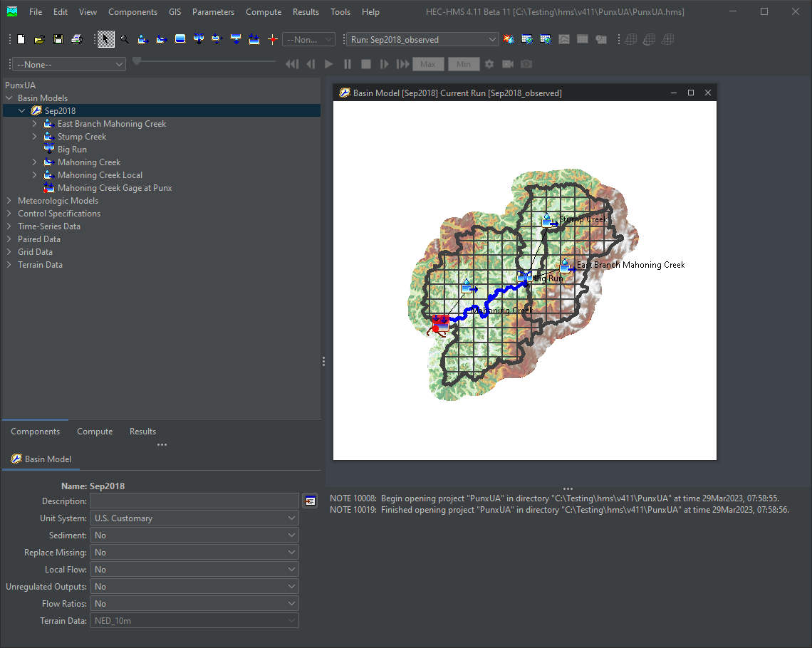The image size is (812, 648).
Task: Click the Compute Current Run icon
Action: (509, 40)
